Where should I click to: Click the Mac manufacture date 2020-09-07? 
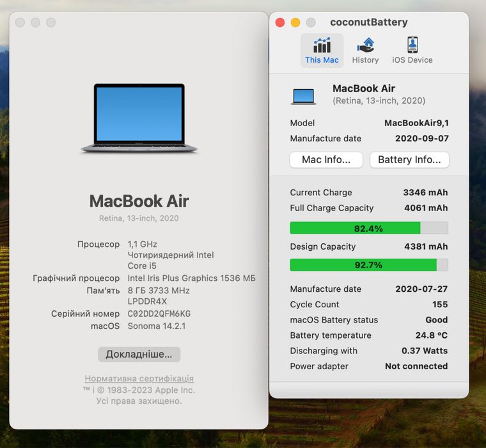point(422,138)
